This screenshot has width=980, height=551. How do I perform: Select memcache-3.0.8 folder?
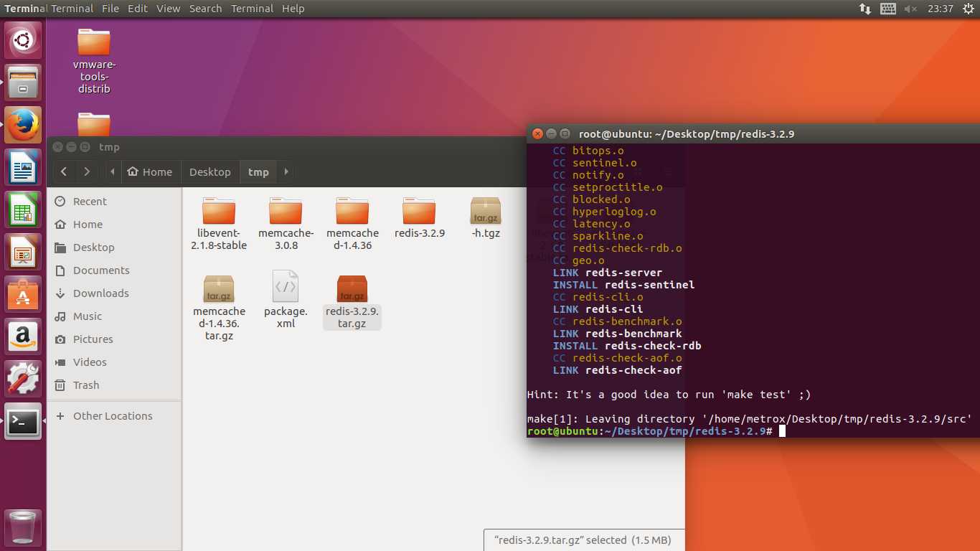point(286,223)
